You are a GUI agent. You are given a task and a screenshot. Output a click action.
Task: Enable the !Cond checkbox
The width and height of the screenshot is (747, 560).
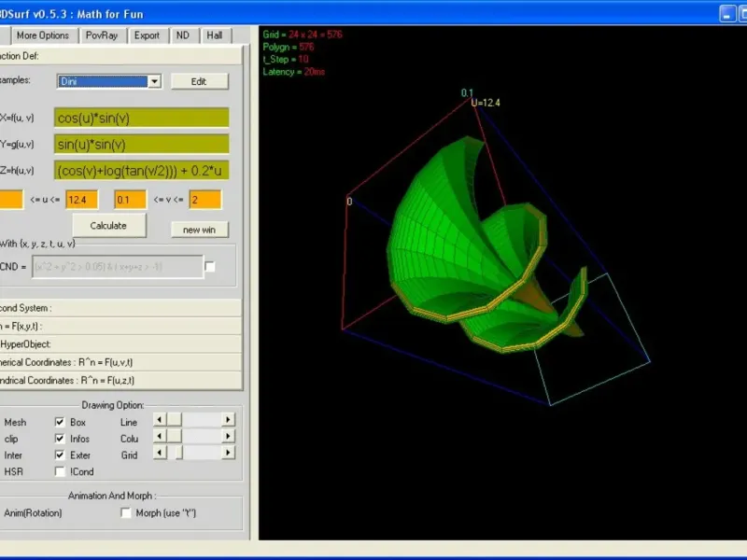pos(61,471)
